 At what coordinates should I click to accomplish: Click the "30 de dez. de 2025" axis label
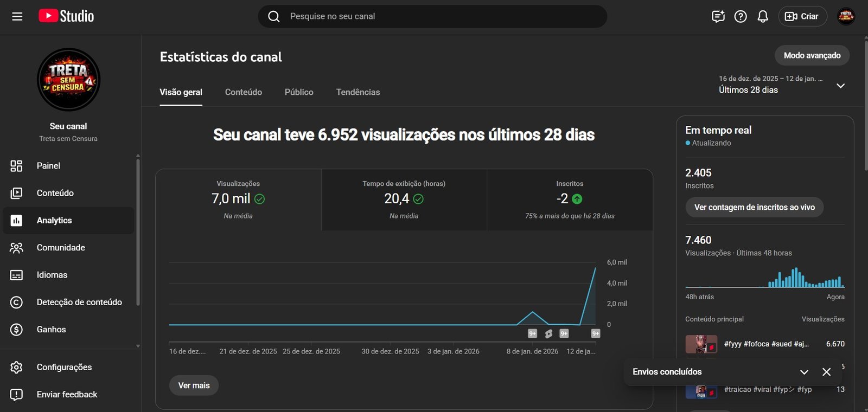pos(390,351)
